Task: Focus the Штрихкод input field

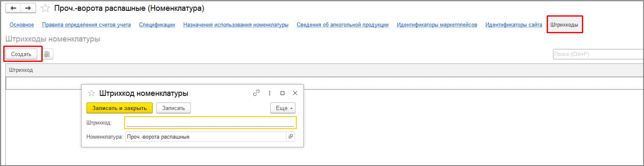Action: tap(211, 122)
